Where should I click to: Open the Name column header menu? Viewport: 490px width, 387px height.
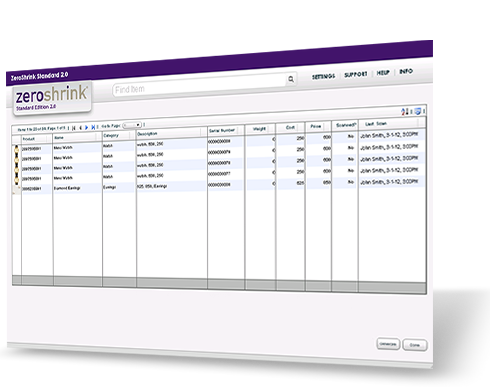(x=99, y=136)
